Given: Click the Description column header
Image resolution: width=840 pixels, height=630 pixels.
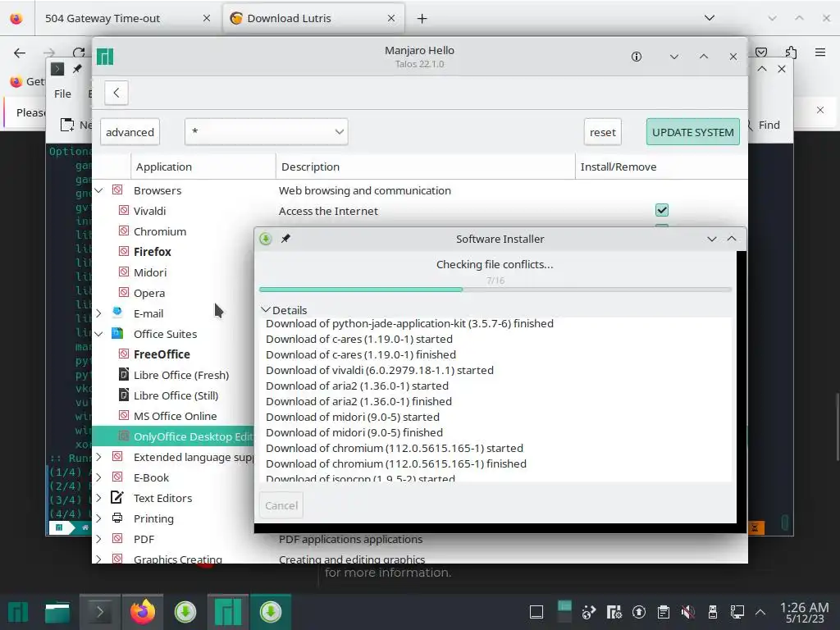Looking at the screenshot, I should click(x=426, y=167).
